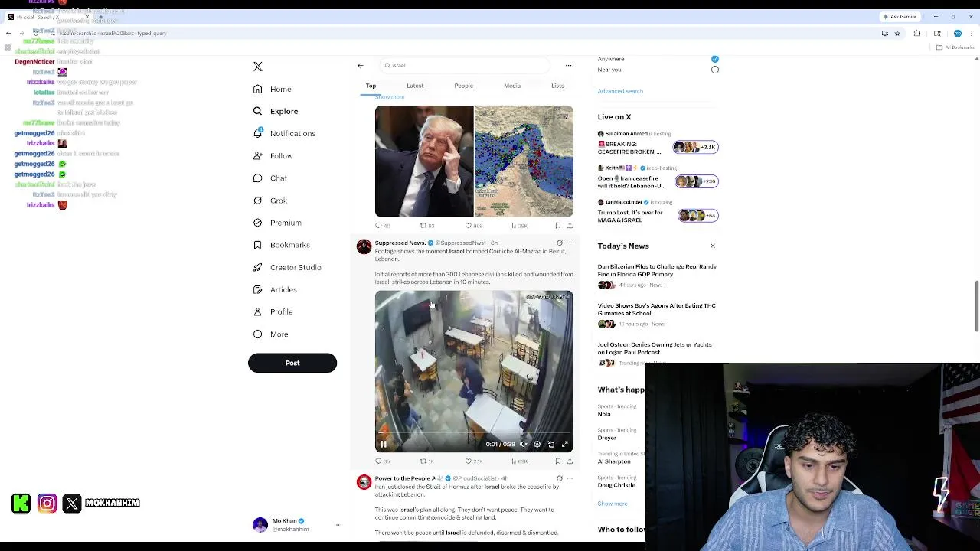Go back using the search page arrow
The image size is (980, 551).
[x=361, y=66]
